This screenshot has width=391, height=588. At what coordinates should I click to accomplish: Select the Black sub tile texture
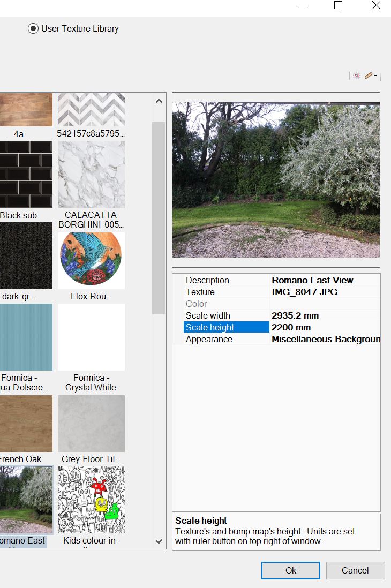[x=26, y=174]
